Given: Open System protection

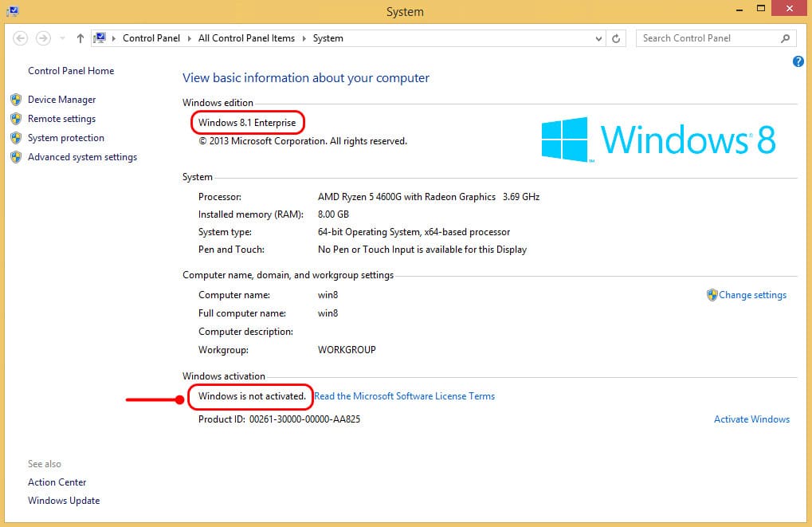Looking at the screenshot, I should coord(66,138).
